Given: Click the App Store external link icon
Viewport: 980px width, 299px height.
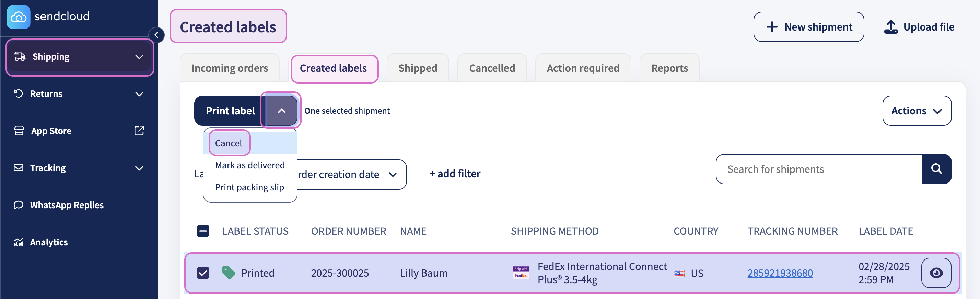Looking at the screenshot, I should [139, 131].
